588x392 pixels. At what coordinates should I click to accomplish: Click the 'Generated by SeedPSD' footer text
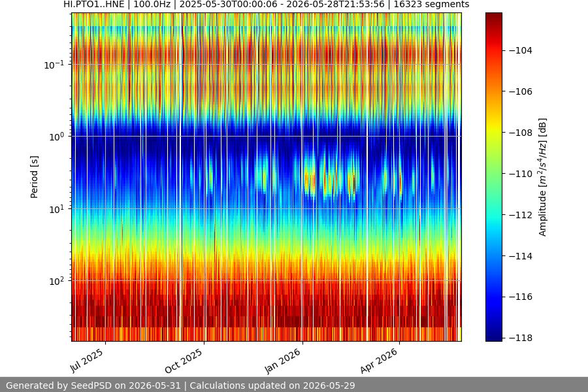93,385
